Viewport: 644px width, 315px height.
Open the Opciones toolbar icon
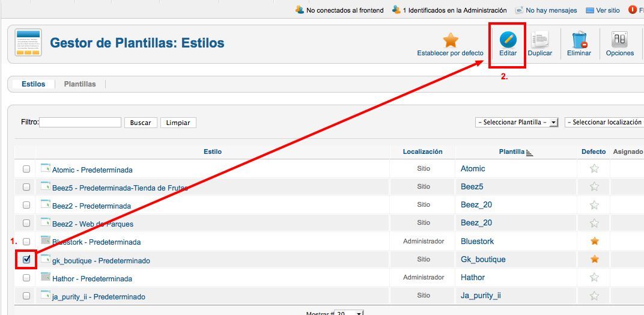tap(619, 40)
